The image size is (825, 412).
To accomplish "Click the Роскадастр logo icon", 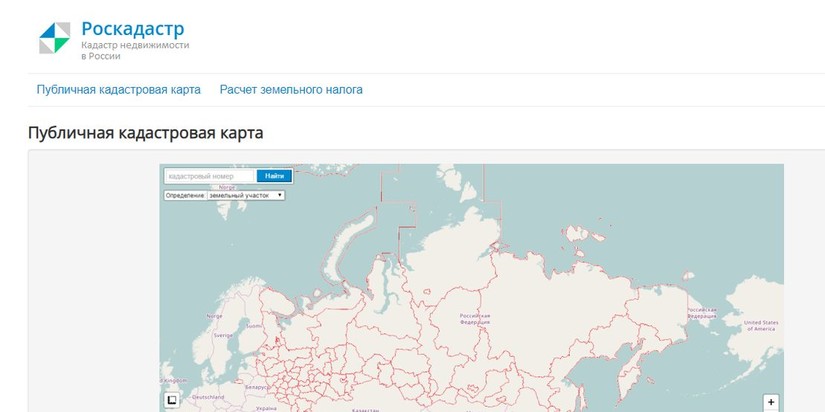I will pos(54,38).
